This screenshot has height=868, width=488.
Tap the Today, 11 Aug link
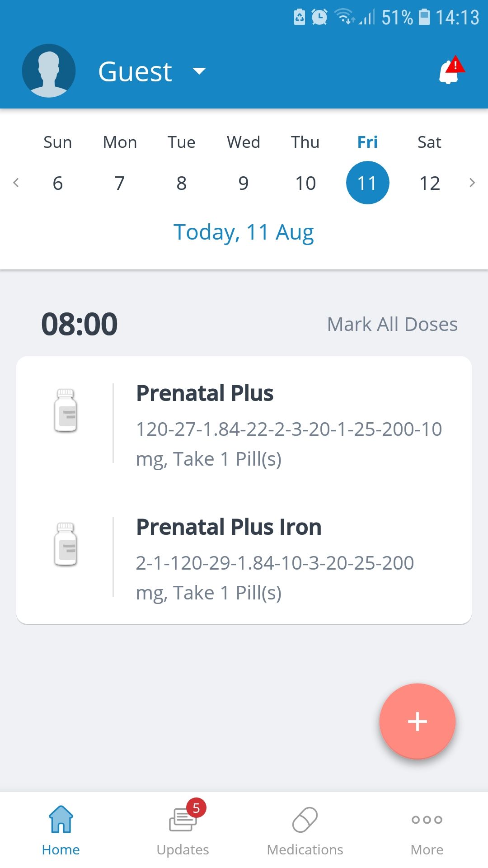[x=244, y=232]
